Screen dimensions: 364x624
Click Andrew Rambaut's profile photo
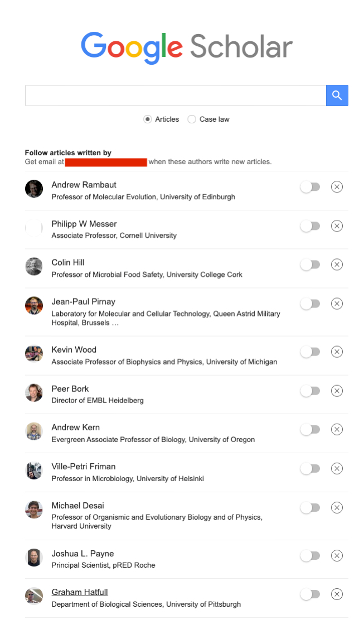pos(34,189)
